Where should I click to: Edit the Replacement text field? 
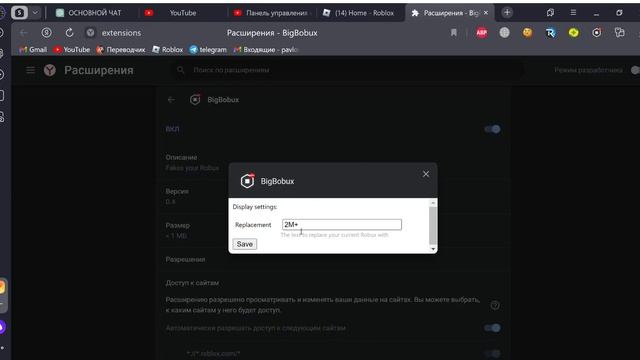tap(342, 224)
